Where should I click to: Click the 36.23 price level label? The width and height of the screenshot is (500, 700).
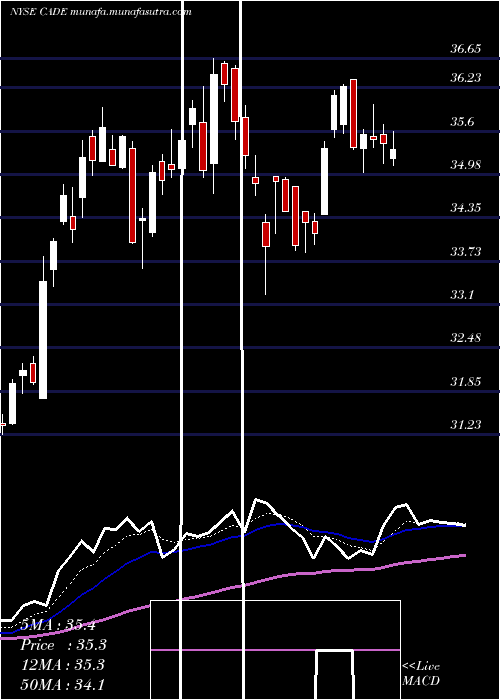465,78
